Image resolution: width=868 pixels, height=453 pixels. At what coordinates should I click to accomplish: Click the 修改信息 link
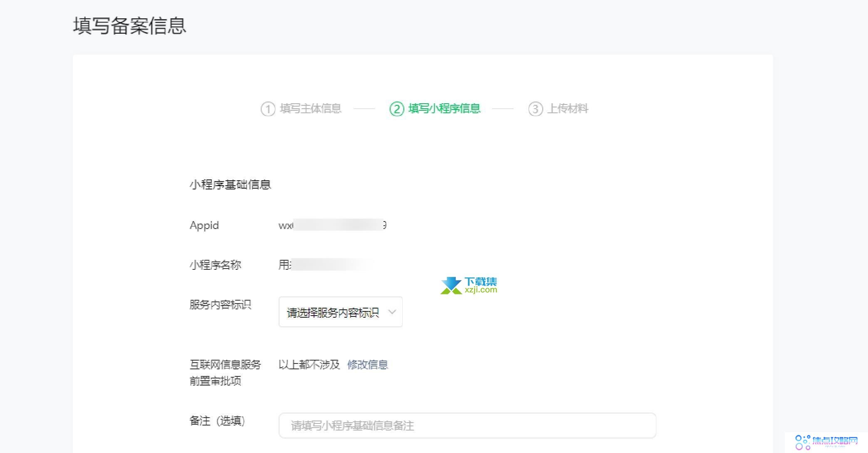point(367,364)
